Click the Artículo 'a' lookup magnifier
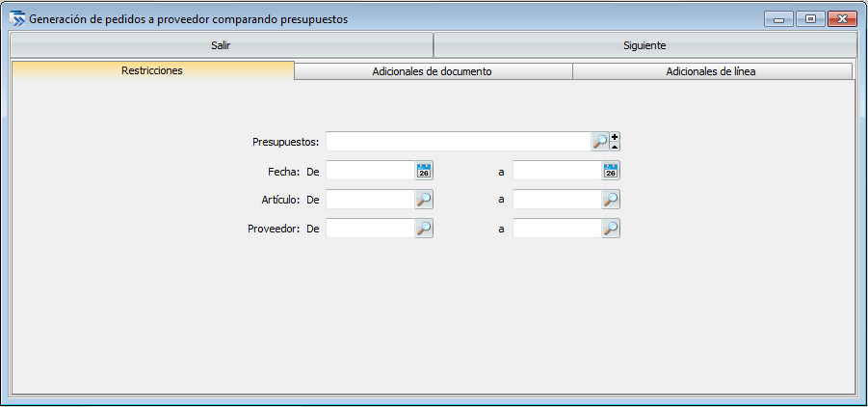868x407 pixels. click(611, 200)
